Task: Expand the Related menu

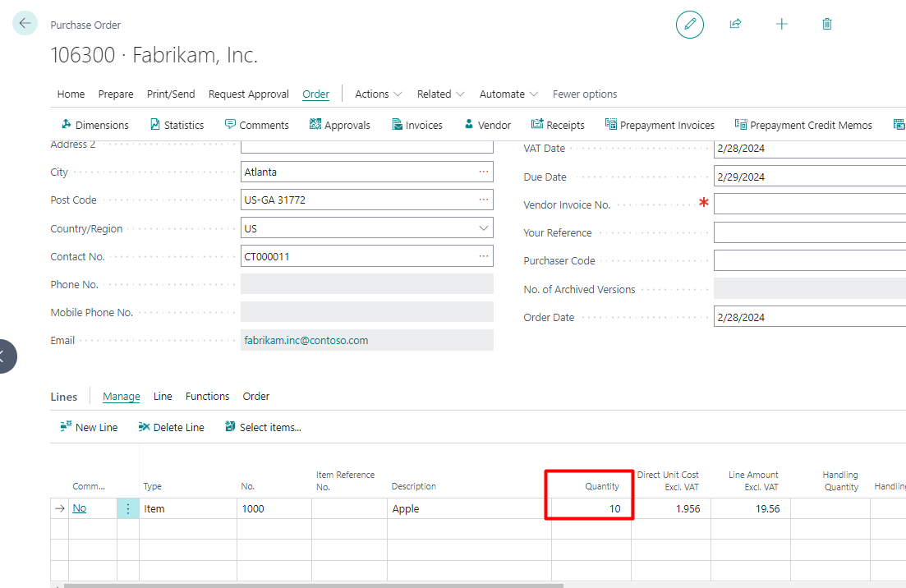Action: click(x=441, y=94)
